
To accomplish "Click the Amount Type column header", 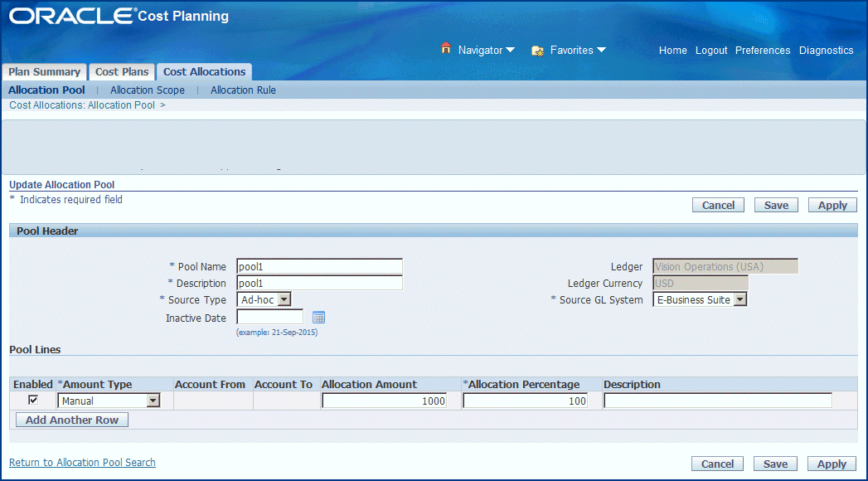I will click(x=95, y=384).
